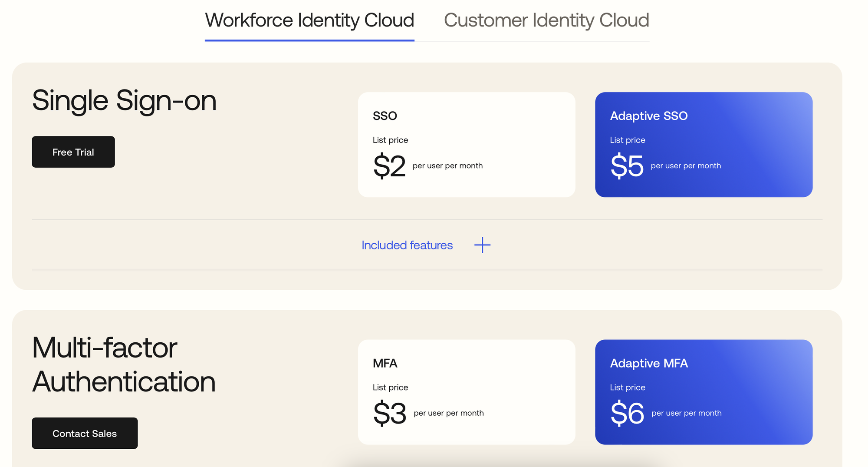Click 'List price' label in Adaptive SSO card
This screenshot has height=467, width=868.
pyautogui.click(x=628, y=140)
